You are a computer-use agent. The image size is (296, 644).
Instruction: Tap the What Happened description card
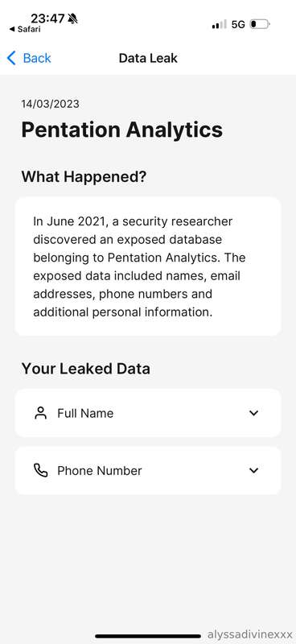click(148, 266)
